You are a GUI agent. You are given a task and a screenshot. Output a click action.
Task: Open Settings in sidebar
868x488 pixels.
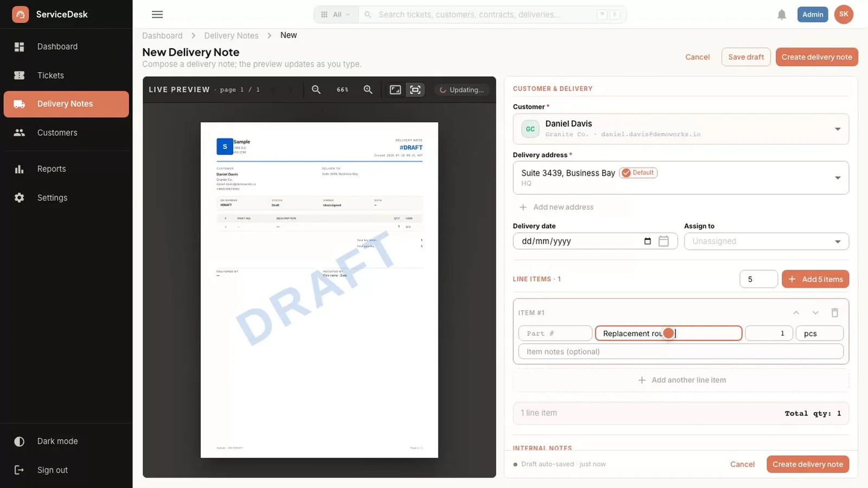tap(66, 198)
